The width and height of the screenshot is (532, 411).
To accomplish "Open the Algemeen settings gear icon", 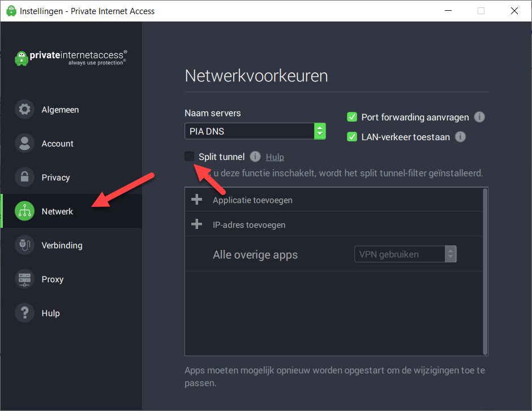I will (x=24, y=110).
